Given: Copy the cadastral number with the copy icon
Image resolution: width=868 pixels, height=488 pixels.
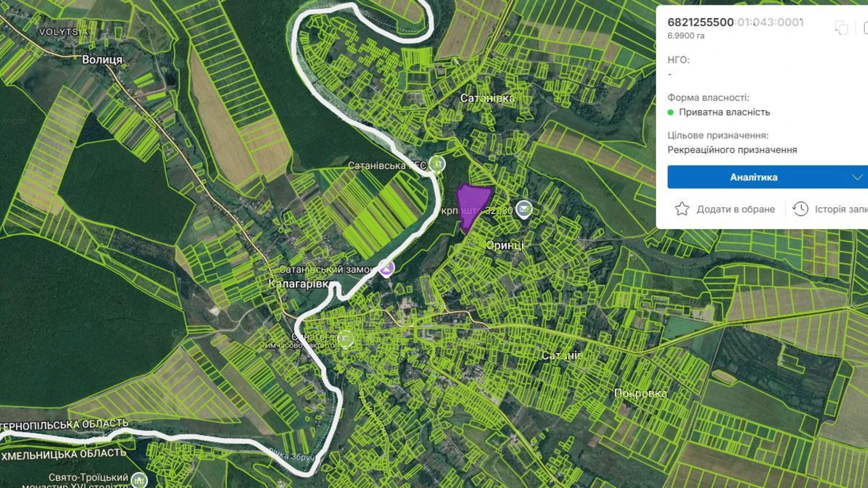Looking at the screenshot, I should coord(841,28).
